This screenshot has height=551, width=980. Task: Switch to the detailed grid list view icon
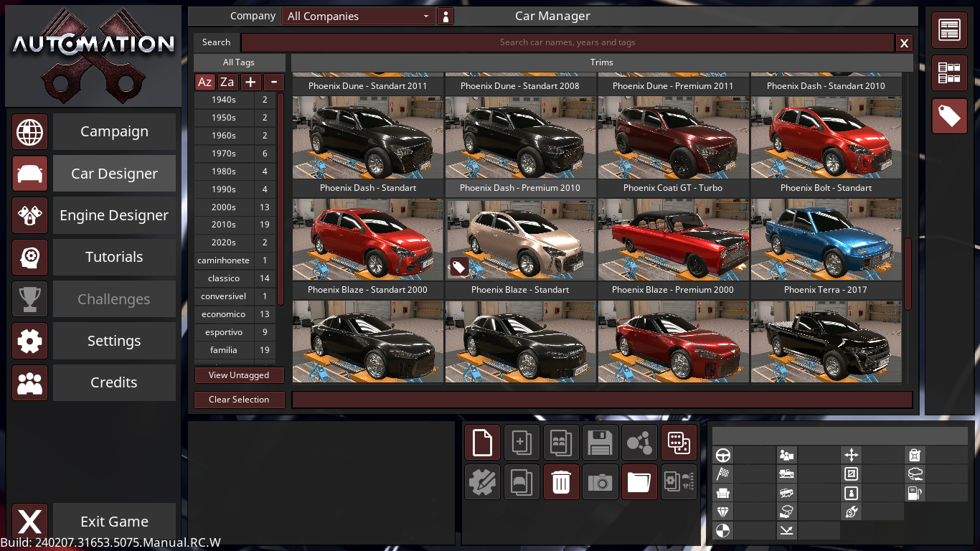(x=949, y=73)
